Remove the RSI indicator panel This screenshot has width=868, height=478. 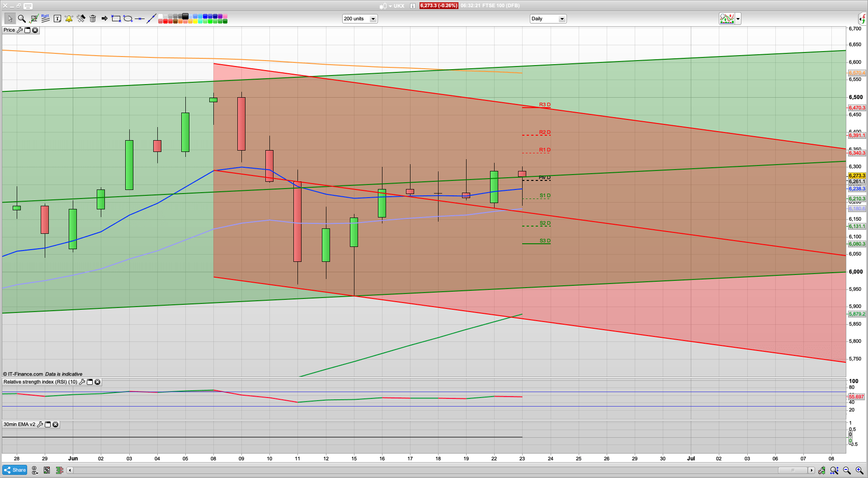tap(97, 382)
